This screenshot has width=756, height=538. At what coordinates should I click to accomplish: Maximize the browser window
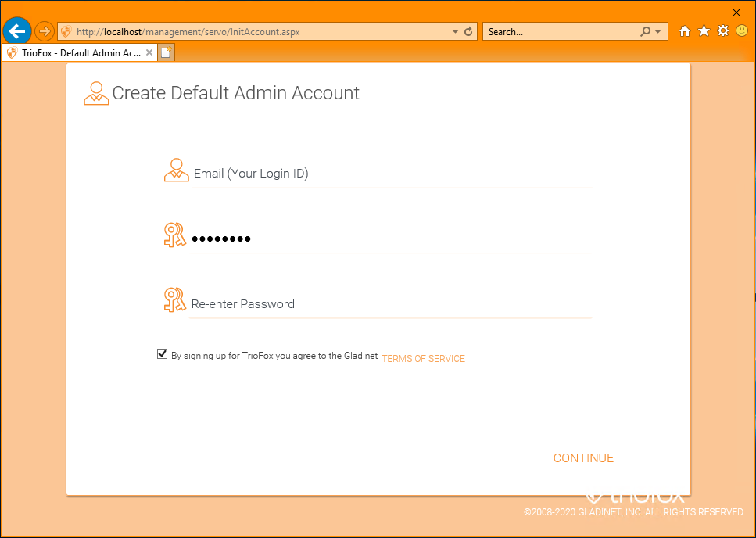click(x=700, y=13)
